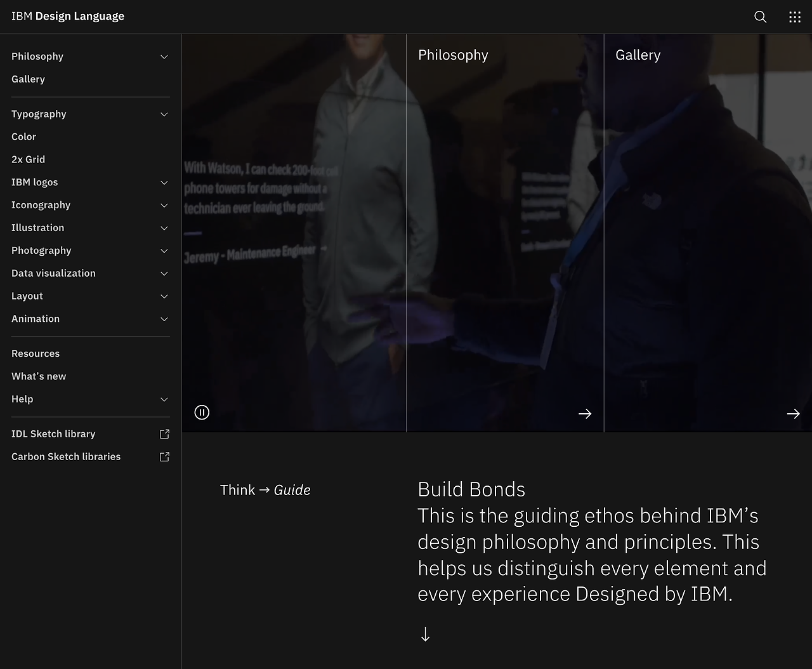Click the app switcher grid icon top right
Screen dimensions: 812x669
(795, 17)
